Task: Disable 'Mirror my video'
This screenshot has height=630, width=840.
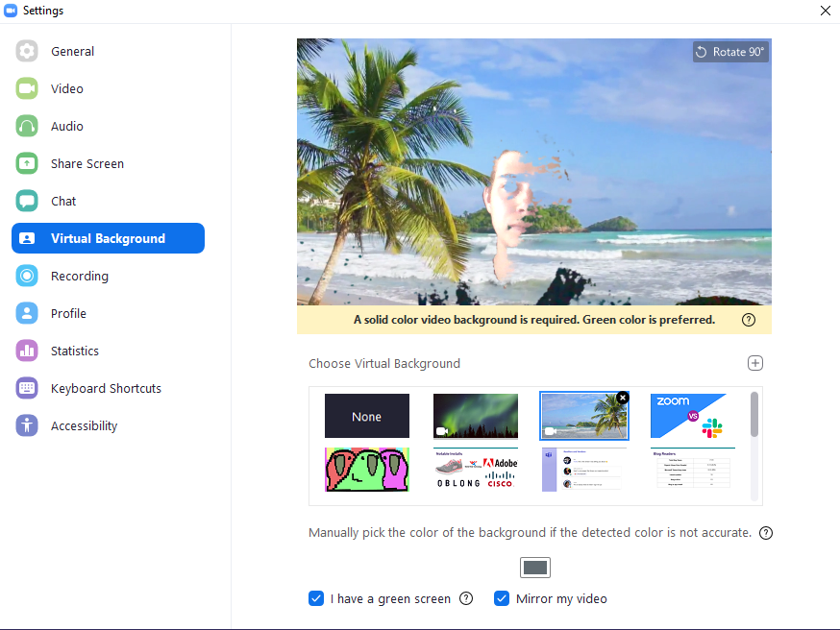Action: click(x=502, y=598)
